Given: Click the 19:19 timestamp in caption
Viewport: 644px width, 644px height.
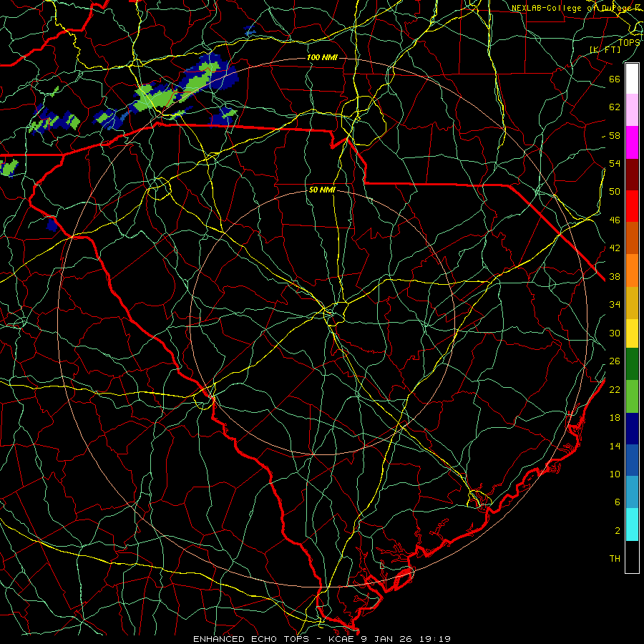Looking at the screenshot, I should [435, 639].
